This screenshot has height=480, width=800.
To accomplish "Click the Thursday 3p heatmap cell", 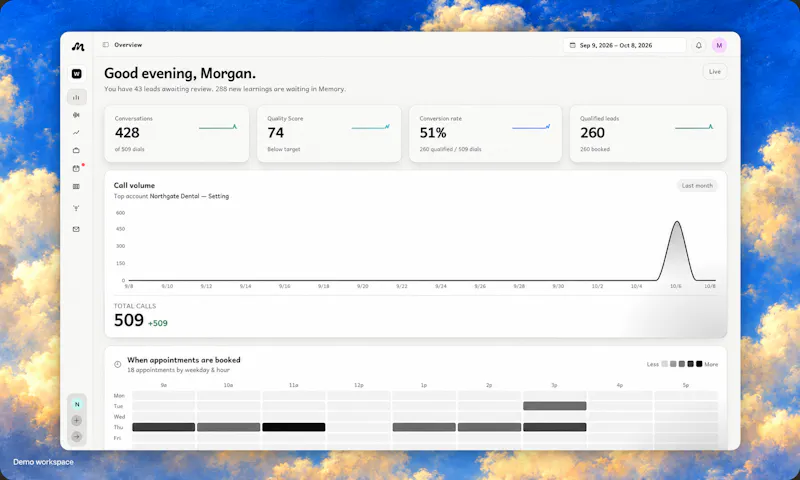I will (555, 427).
